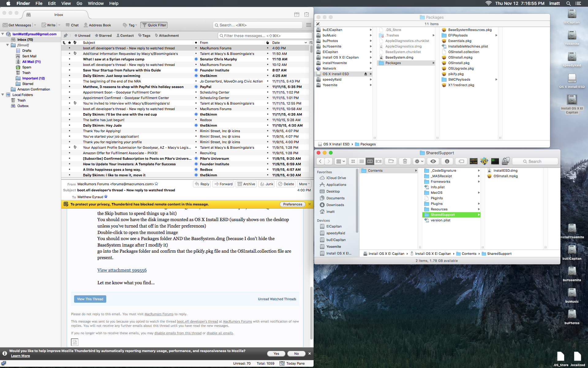Toggle the Contact quick filter

pos(125,36)
